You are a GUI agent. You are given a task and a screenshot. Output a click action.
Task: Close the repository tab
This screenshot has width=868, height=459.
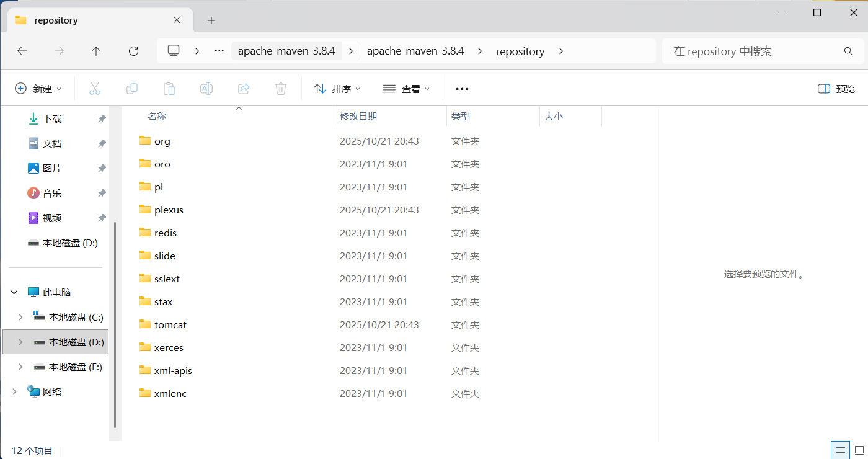coord(177,20)
